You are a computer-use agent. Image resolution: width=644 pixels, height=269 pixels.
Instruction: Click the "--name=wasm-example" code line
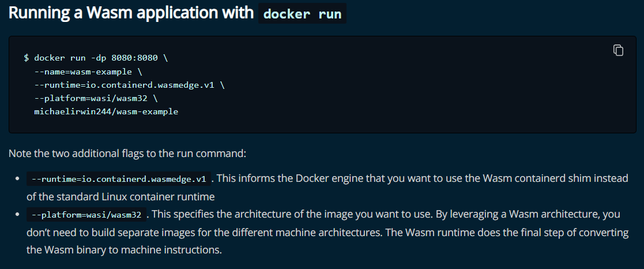click(88, 72)
